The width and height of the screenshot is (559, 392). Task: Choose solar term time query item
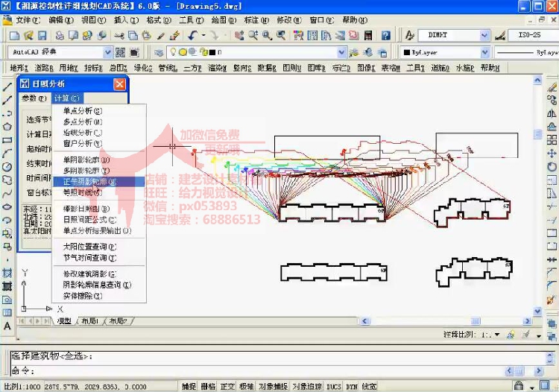point(89,258)
